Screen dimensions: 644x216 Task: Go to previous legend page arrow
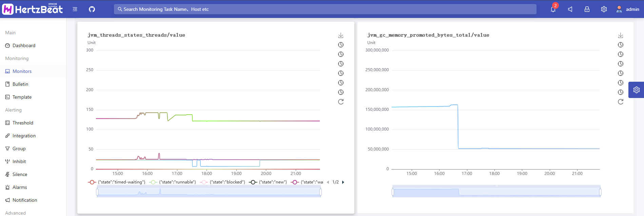coord(328,182)
